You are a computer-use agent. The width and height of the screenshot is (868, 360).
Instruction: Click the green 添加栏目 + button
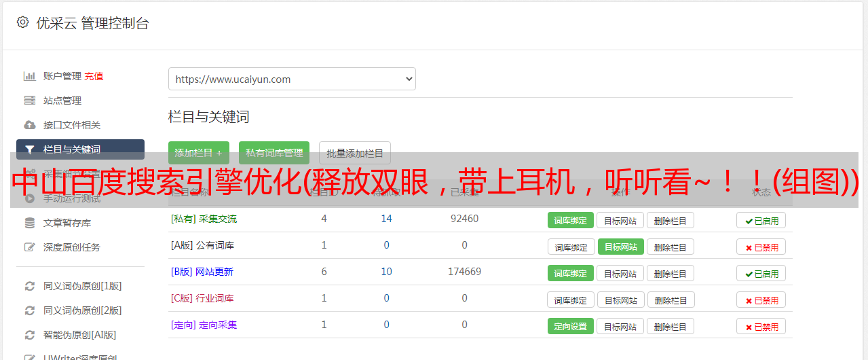(x=198, y=153)
